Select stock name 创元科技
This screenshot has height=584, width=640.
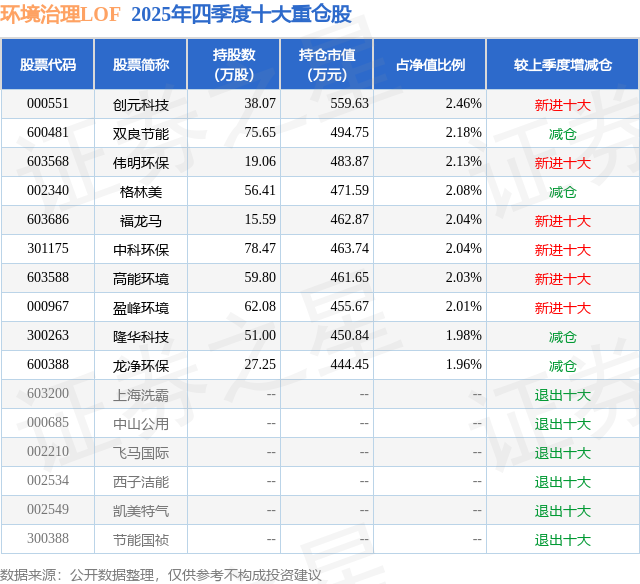[141, 105]
